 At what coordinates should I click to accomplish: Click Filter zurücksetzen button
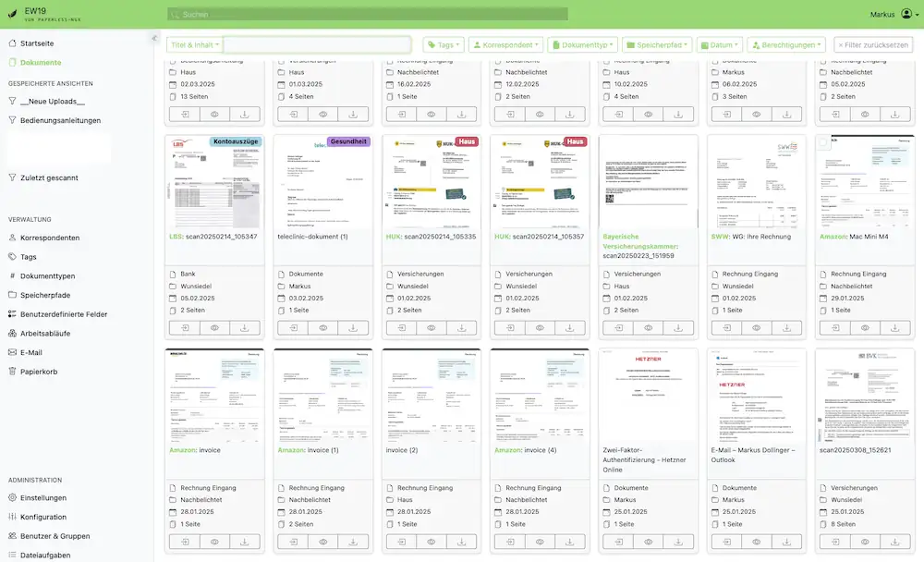(x=874, y=44)
